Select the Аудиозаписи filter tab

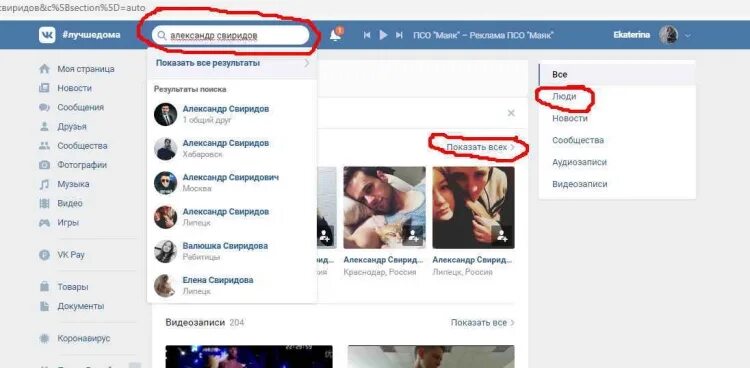(617, 162)
